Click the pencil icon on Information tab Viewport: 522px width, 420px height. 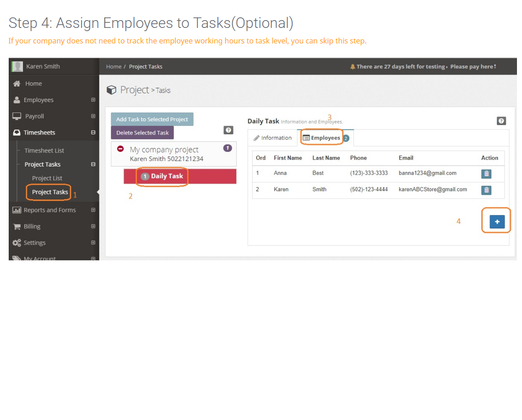(256, 138)
